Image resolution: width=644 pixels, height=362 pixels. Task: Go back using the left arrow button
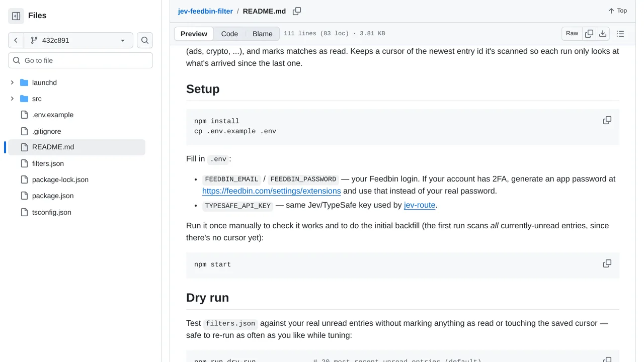coord(16,40)
